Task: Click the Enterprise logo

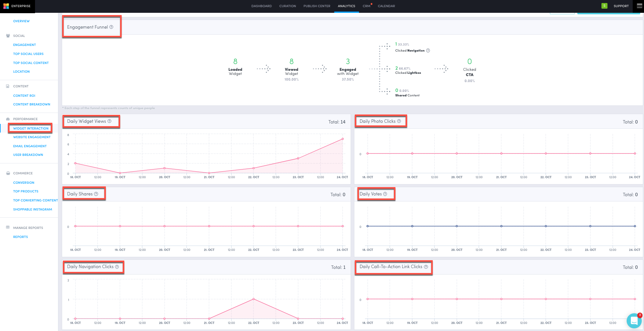Action: [x=6, y=6]
